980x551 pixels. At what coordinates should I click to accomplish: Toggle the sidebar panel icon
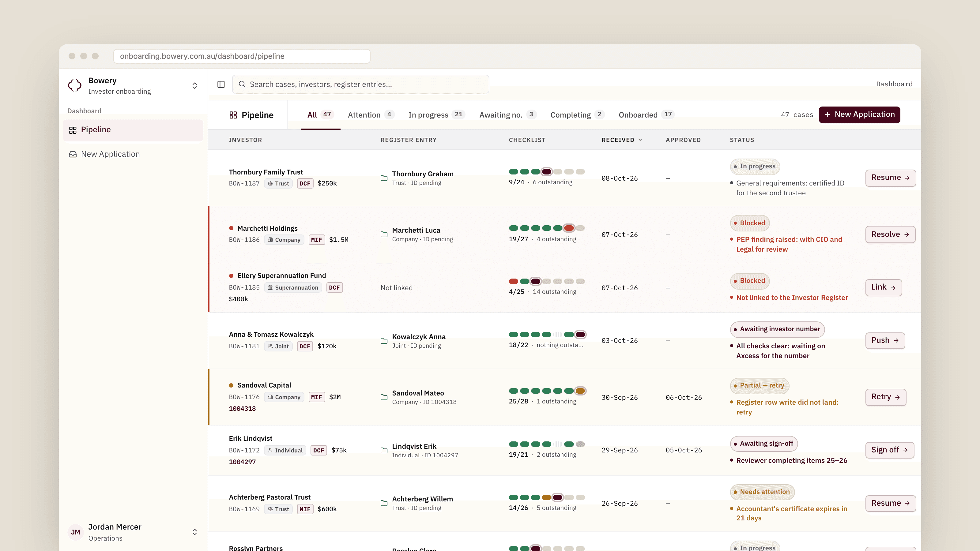[221, 84]
